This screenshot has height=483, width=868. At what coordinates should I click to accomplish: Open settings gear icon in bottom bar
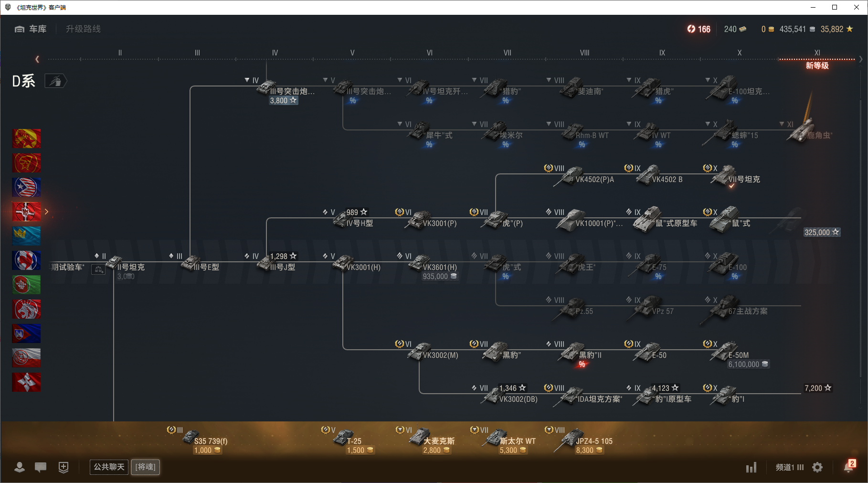click(817, 467)
